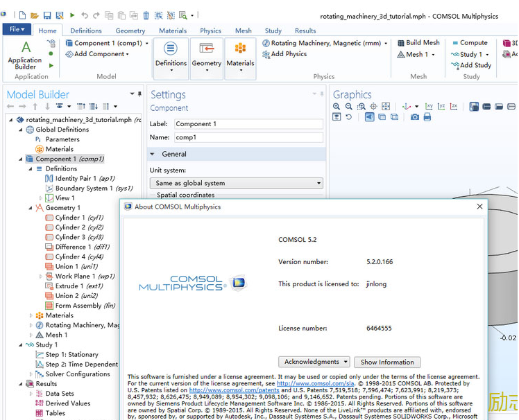Image resolution: width=519 pixels, height=420 pixels.
Task: Close the About COMSOL Multiphysics dialog
Action: click(x=479, y=207)
